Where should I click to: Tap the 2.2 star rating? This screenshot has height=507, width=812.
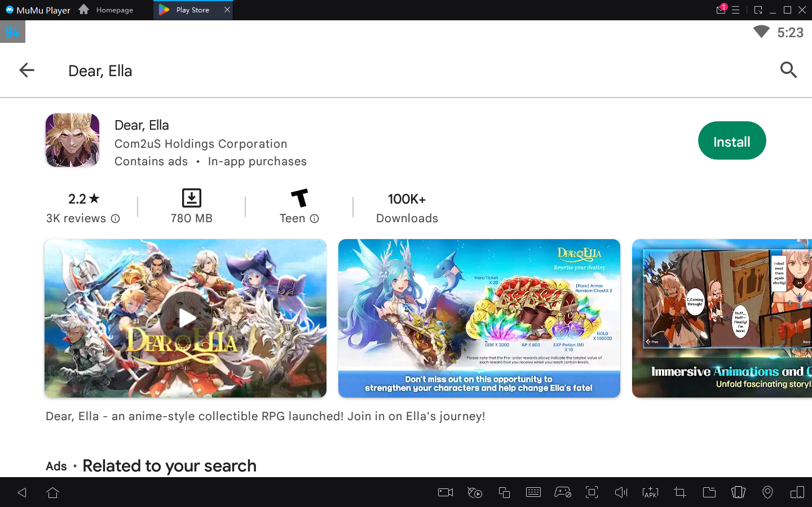(x=83, y=199)
